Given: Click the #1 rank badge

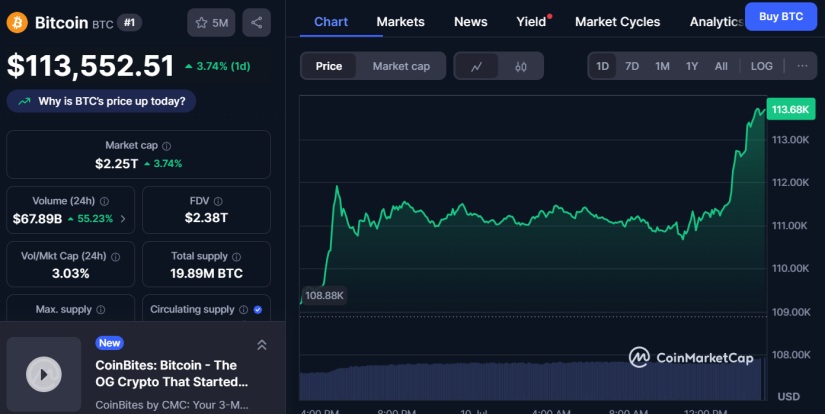Looking at the screenshot, I should coord(129,23).
